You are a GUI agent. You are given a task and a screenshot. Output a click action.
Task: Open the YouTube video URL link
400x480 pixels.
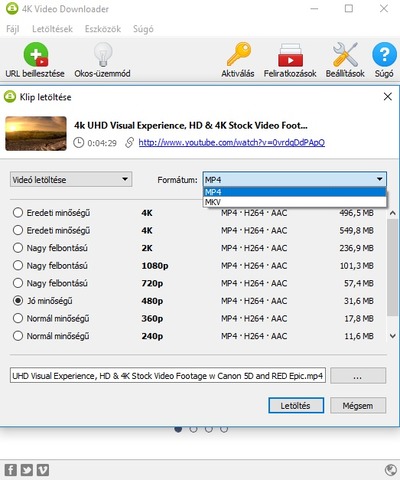tap(232, 143)
